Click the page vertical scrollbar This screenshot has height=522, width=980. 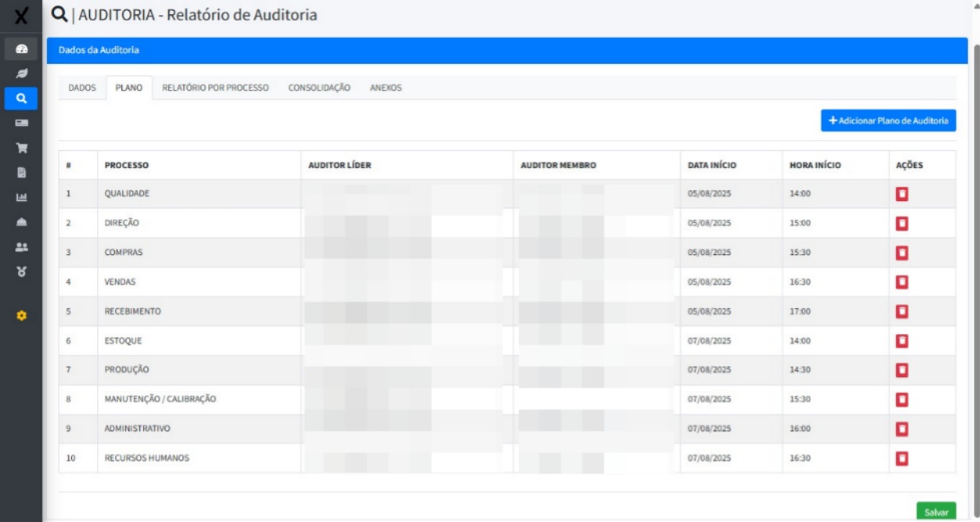[x=975, y=215]
